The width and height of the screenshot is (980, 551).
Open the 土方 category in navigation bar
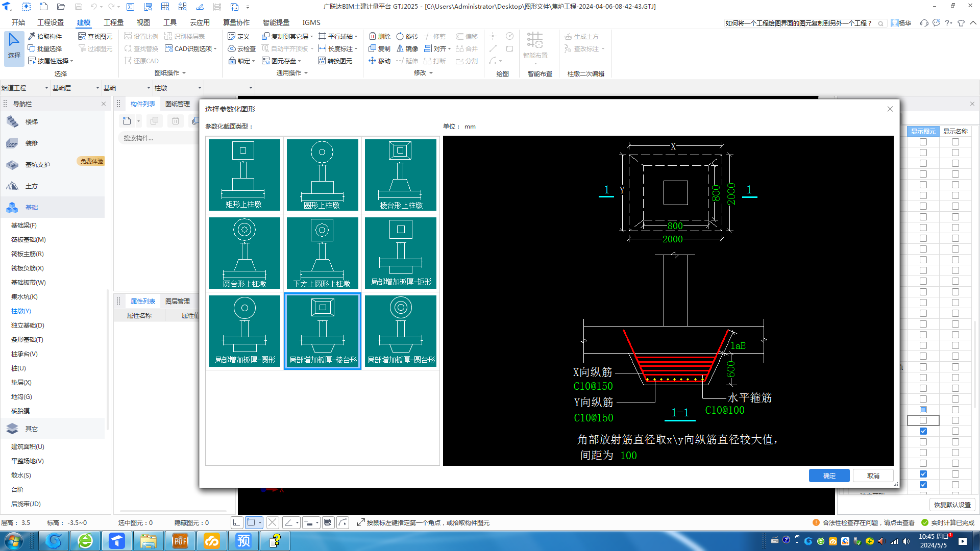point(53,186)
